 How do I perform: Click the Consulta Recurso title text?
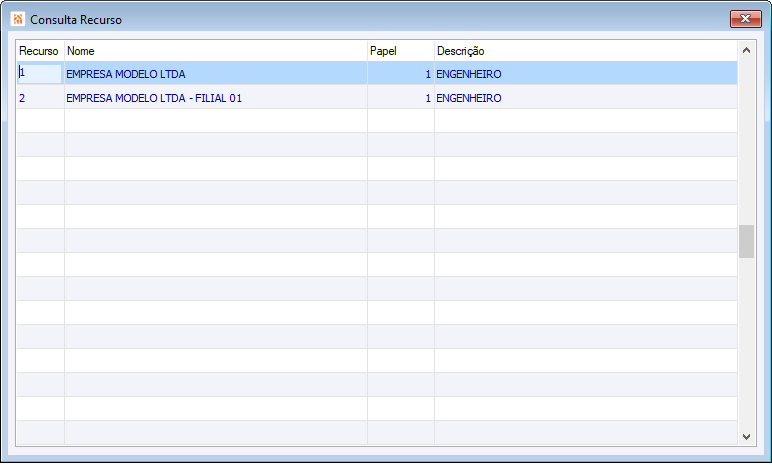click(76, 20)
